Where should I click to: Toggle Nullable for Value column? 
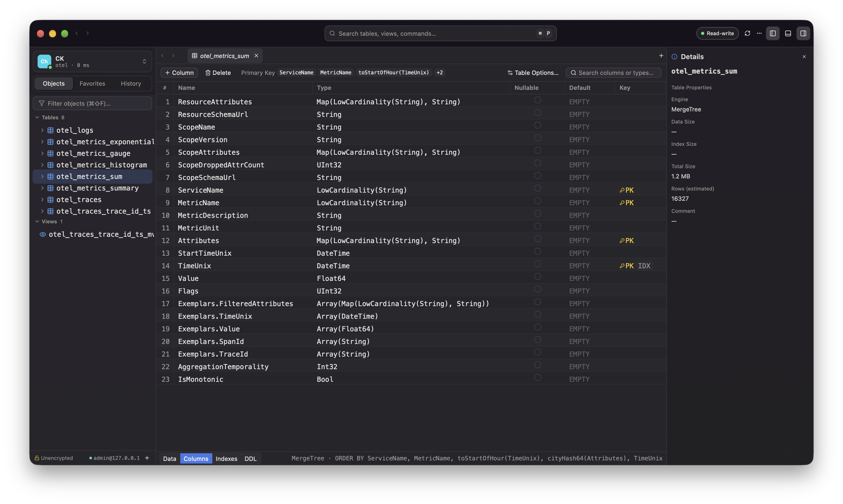point(537,276)
